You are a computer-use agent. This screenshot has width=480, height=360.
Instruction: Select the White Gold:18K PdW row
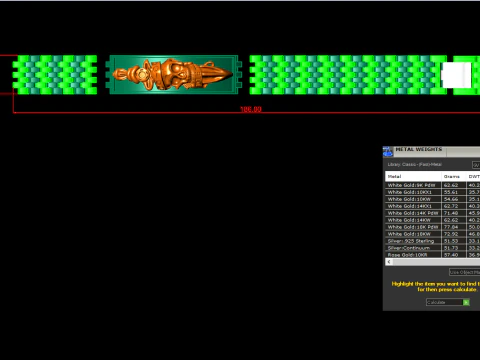pos(433,227)
